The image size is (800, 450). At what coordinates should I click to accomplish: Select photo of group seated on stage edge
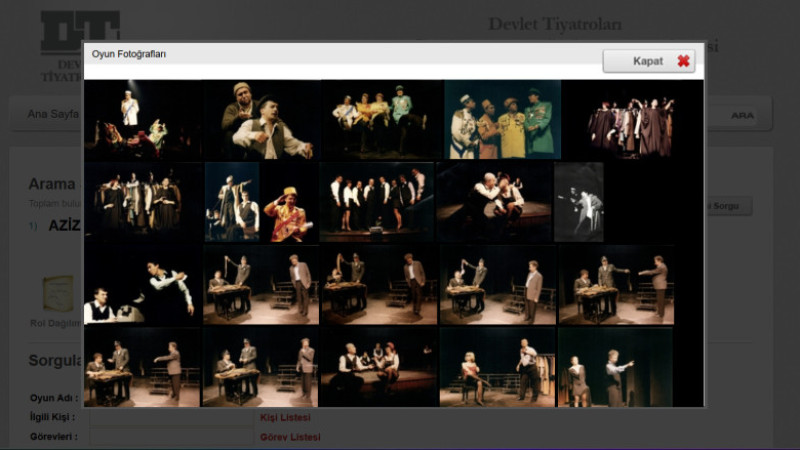[377, 367]
